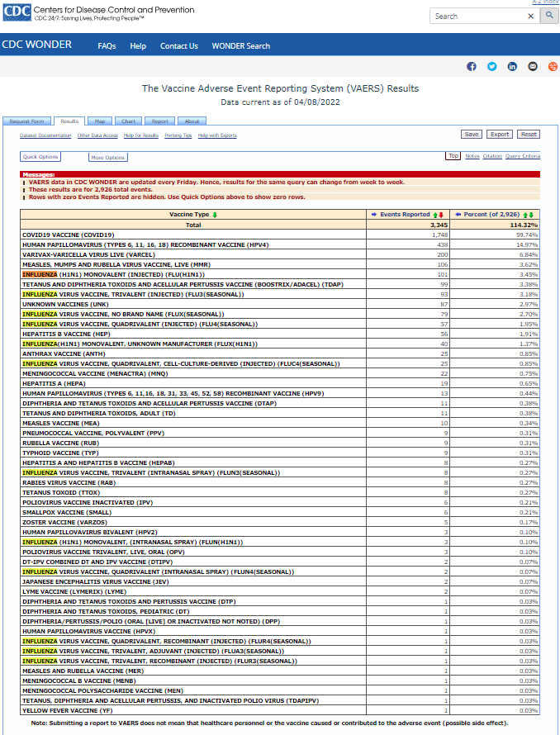The height and width of the screenshot is (735, 560).
Task: Sort Events Reported descending red arrow
Action: tap(441, 215)
